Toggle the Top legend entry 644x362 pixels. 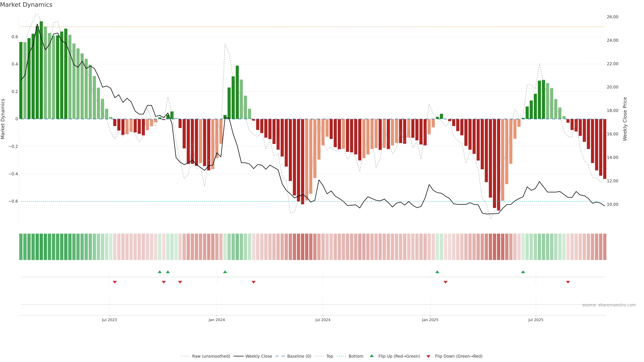coord(330,356)
